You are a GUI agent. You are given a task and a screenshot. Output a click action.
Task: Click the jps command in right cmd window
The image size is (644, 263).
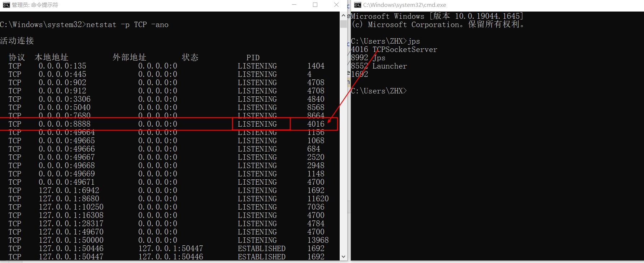point(414,41)
